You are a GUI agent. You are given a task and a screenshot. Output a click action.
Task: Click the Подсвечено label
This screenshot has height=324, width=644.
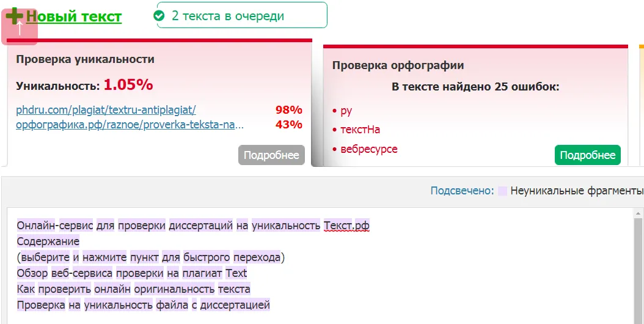pyautogui.click(x=462, y=191)
